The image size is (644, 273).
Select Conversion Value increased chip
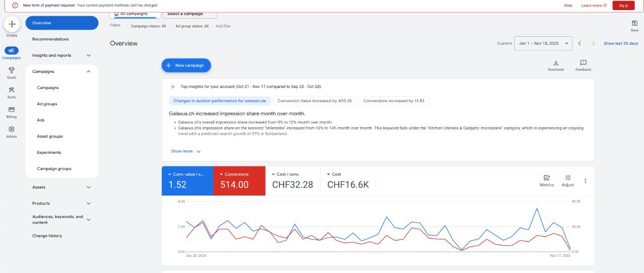tap(314, 101)
